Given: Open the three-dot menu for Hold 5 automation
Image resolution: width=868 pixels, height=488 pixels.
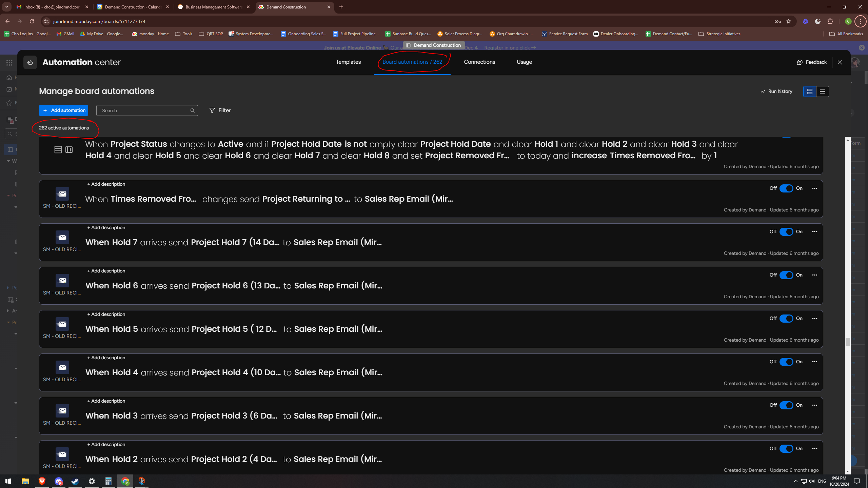Looking at the screenshot, I should click(x=814, y=319).
